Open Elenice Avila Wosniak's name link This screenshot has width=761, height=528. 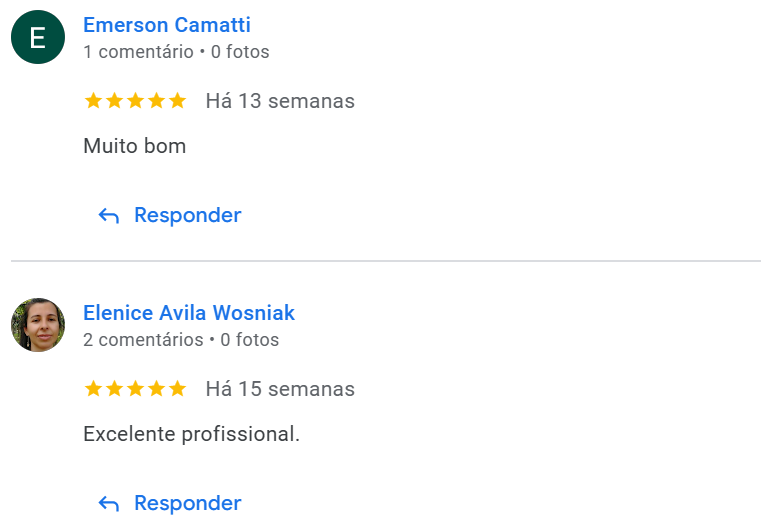coord(189,313)
